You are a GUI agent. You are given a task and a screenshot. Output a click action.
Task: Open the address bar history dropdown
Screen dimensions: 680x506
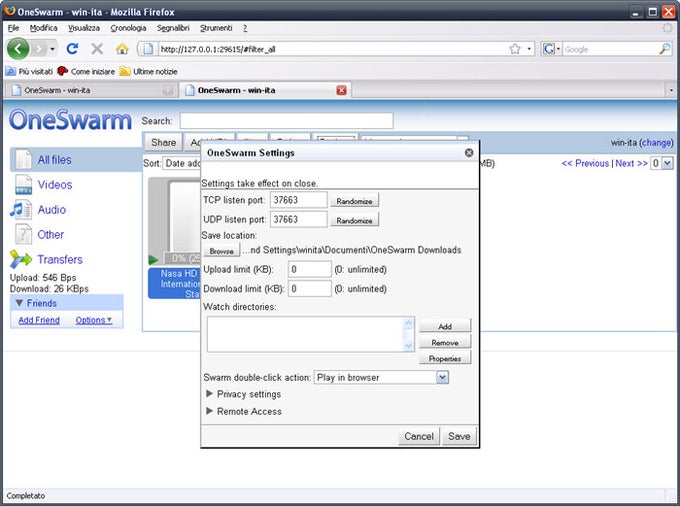529,49
